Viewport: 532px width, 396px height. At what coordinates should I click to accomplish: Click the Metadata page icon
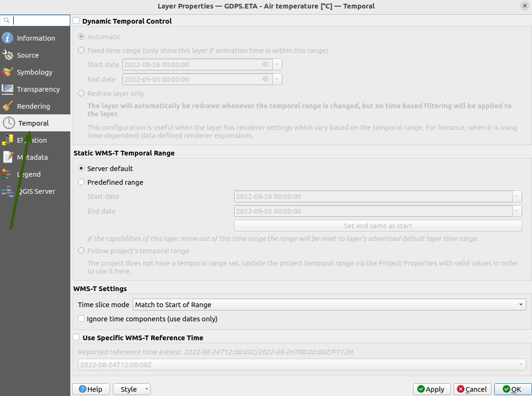pyautogui.click(x=8, y=157)
